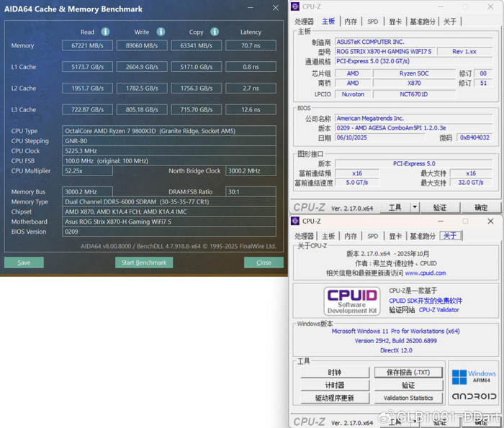The height and width of the screenshot is (428, 504).
Task: Click the Save button in AIDA64
Action: (24, 263)
